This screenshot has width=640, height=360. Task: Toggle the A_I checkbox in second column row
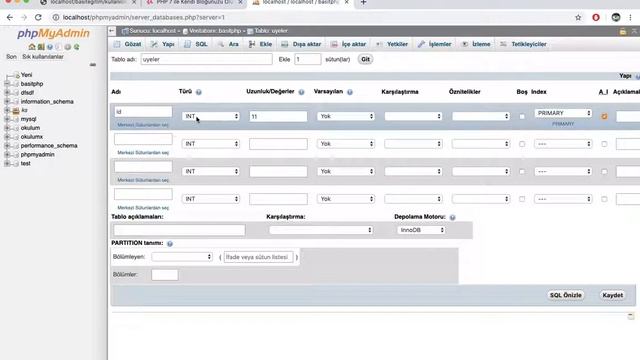[604, 144]
